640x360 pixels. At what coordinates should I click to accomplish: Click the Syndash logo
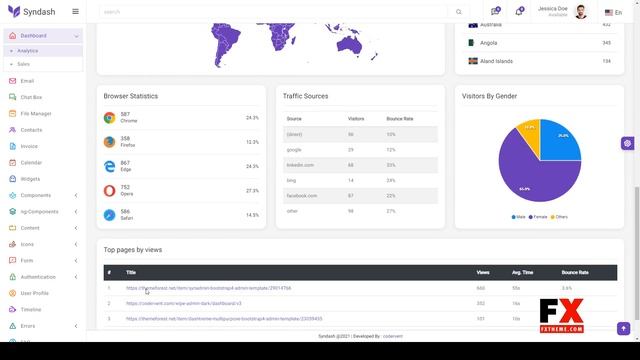coord(31,11)
